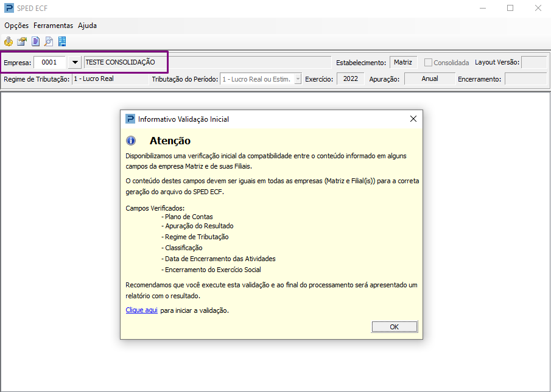Click the Apuração field showing Anual
Viewport: 551px width, 392px height.
point(429,79)
